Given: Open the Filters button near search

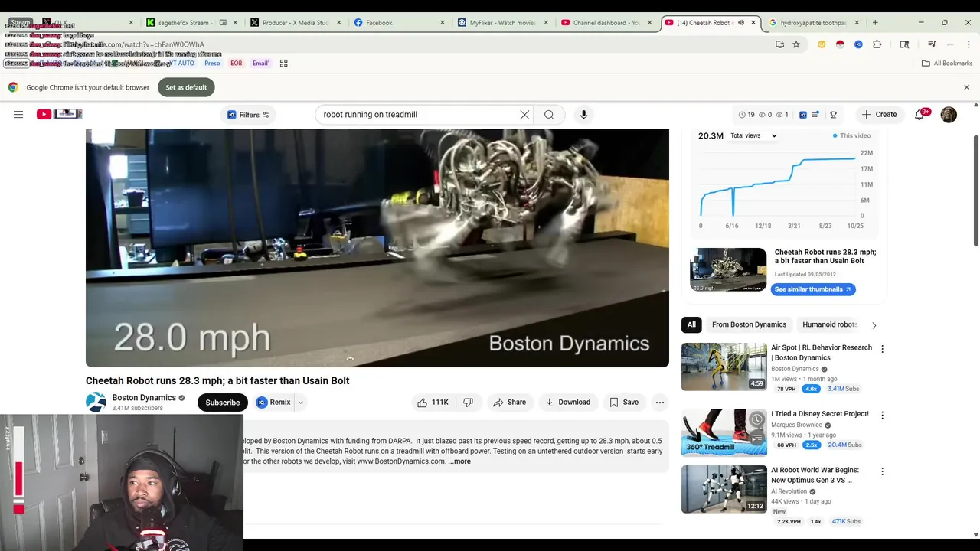Looking at the screenshot, I should point(249,115).
